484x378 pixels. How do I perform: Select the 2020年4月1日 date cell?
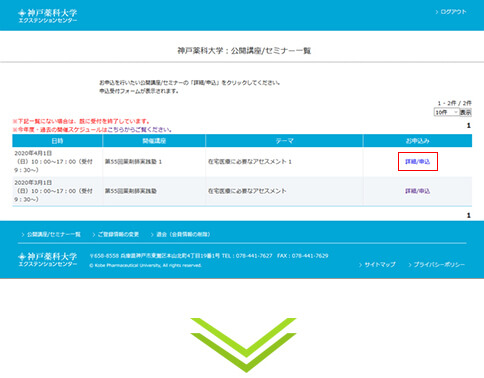(57, 162)
